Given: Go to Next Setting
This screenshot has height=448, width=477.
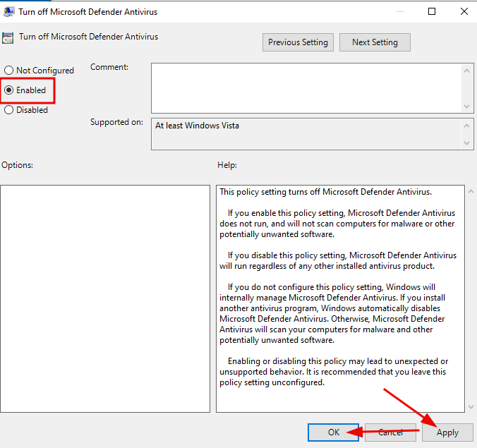Looking at the screenshot, I should (375, 42).
